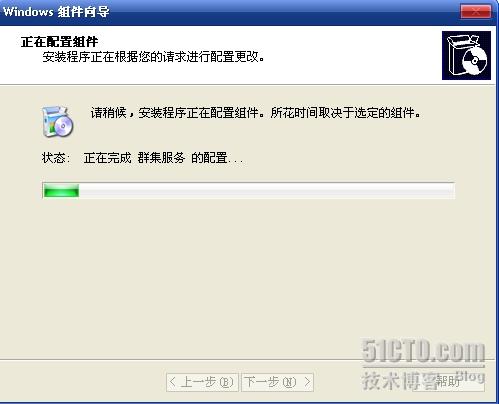Continue using the 下一步(N) button
499x404 pixels.
tap(277, 382)
